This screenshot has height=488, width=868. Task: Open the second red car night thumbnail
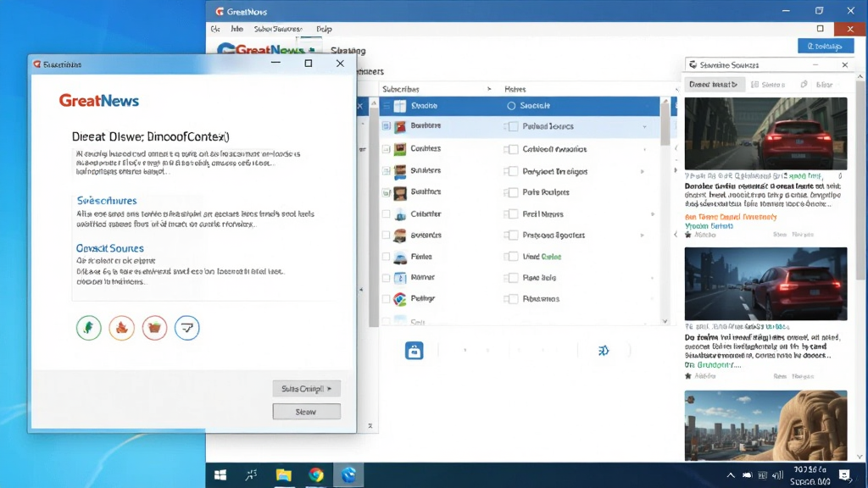[765, 284]
